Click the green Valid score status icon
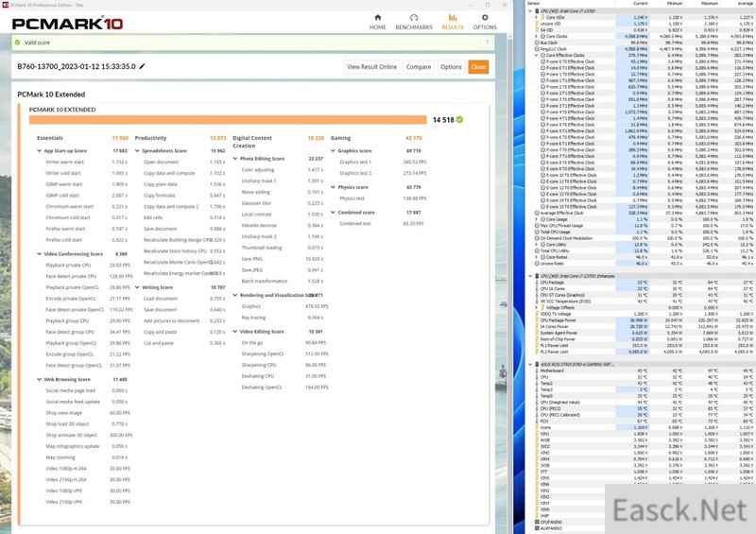Image resolution: width=756 pixels, height=534 pixels. [18, 43]
